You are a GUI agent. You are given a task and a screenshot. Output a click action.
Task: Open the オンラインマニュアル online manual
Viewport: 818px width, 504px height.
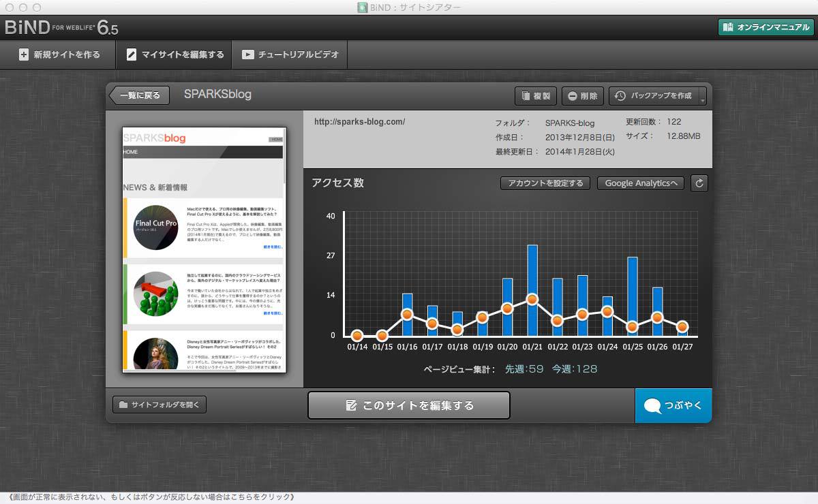pyautogui.click(x=766, y=27)
